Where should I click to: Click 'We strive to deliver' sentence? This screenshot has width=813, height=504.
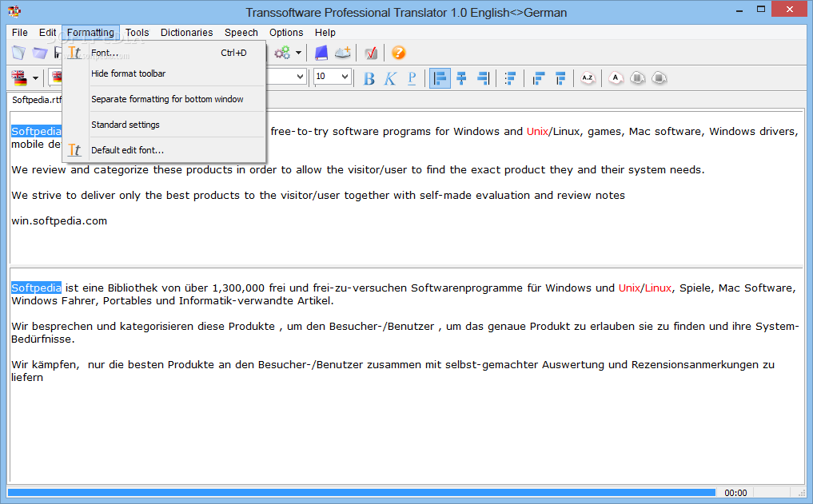coord(318,195)
